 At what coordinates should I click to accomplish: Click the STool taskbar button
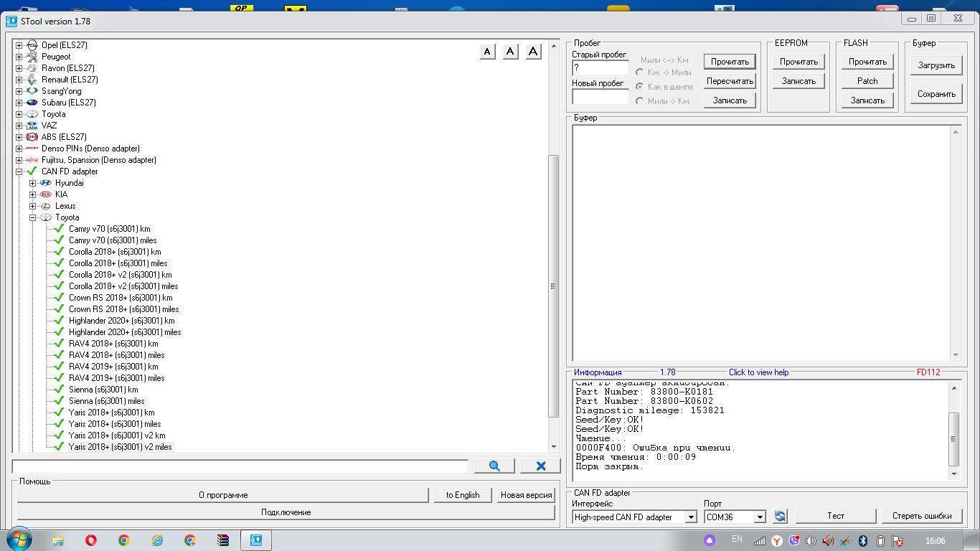point(255,540)
